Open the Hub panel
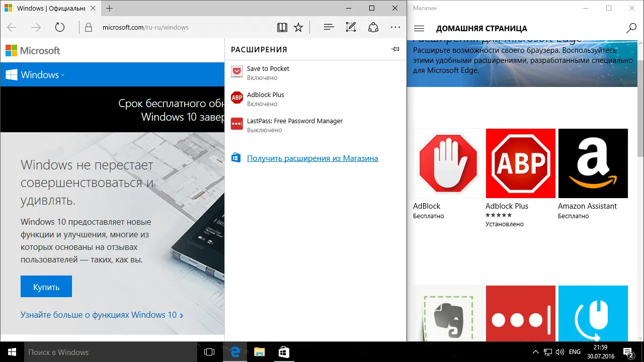This screenshot has height=362, width=644. pyautogui.click(x=329, y=27)
